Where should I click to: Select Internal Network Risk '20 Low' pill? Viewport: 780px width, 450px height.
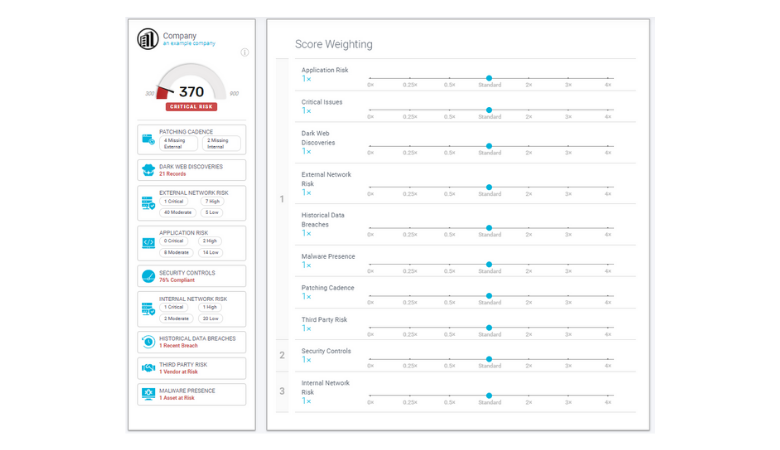[210, 319]
